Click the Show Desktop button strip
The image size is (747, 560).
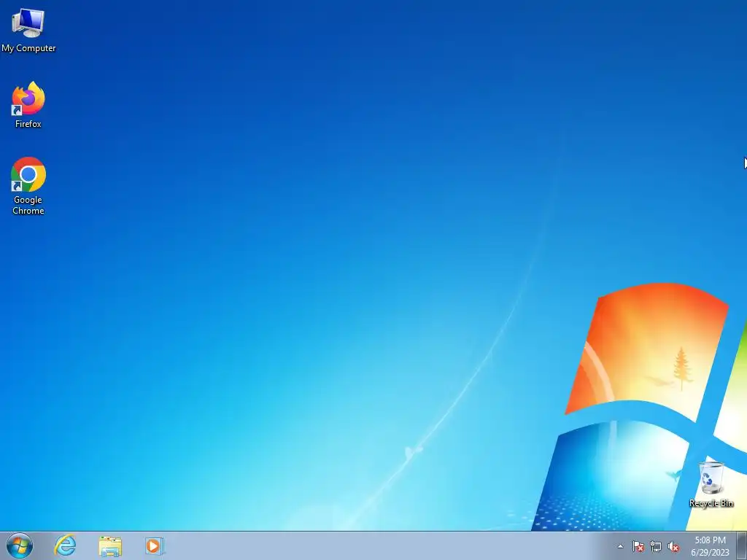click(742, 545)
